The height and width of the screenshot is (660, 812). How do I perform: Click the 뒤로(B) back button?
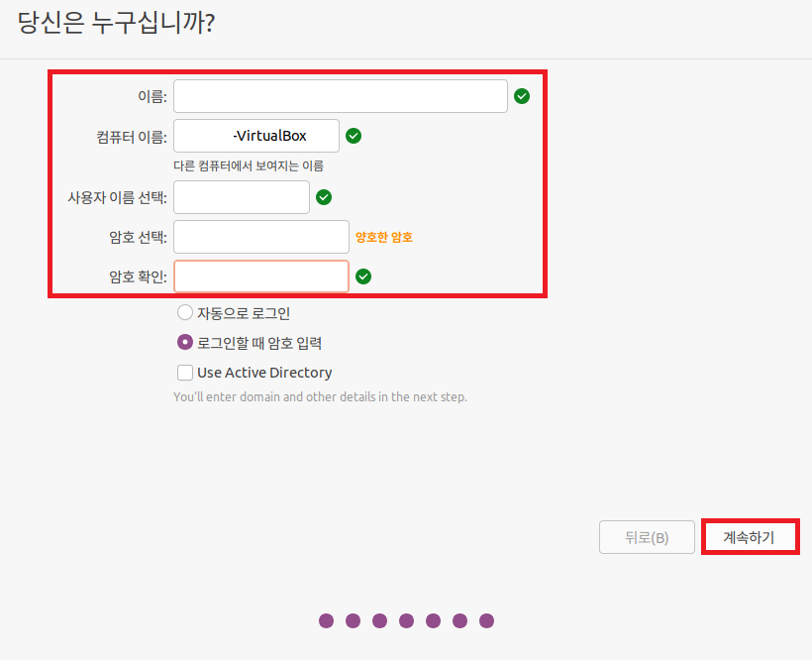tap(647, 537)
